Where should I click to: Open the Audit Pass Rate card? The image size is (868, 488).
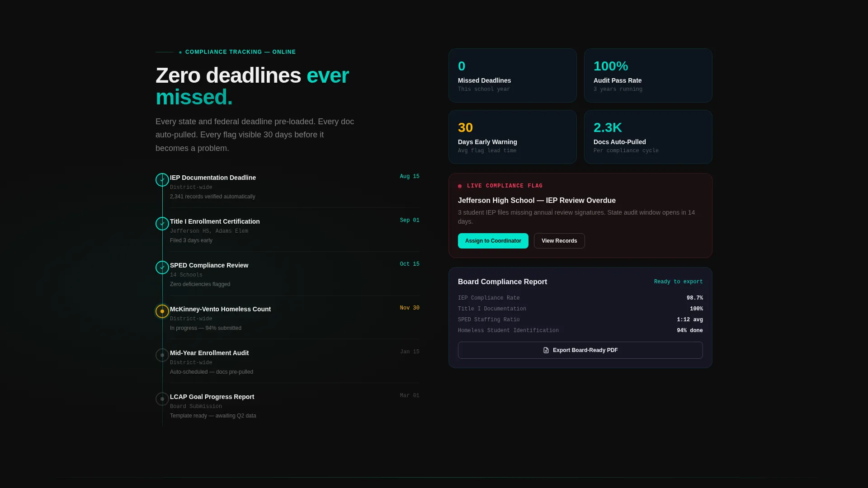pos(648,75)
